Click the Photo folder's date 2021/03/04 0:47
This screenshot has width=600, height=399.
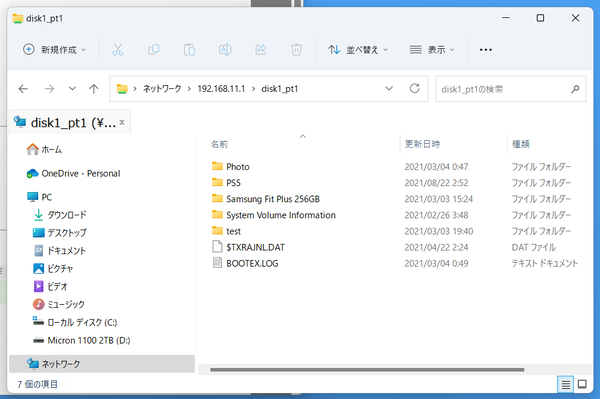pyautogui.click(x=436, y=167)
